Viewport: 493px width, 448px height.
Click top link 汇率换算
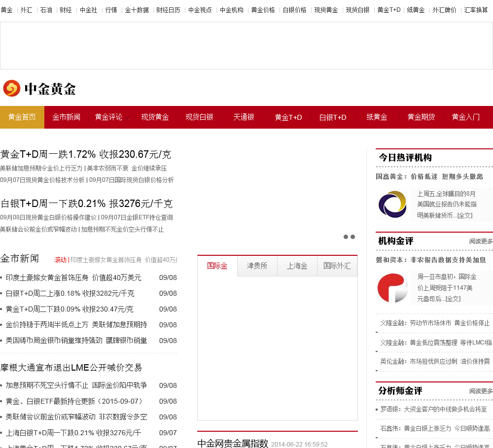tap(476, 10)
